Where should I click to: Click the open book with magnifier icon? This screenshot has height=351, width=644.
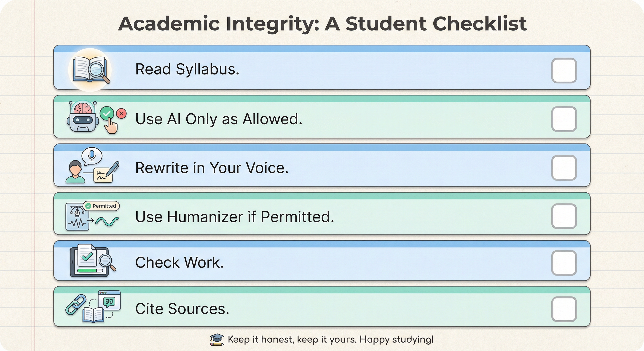tap(91, 70)
